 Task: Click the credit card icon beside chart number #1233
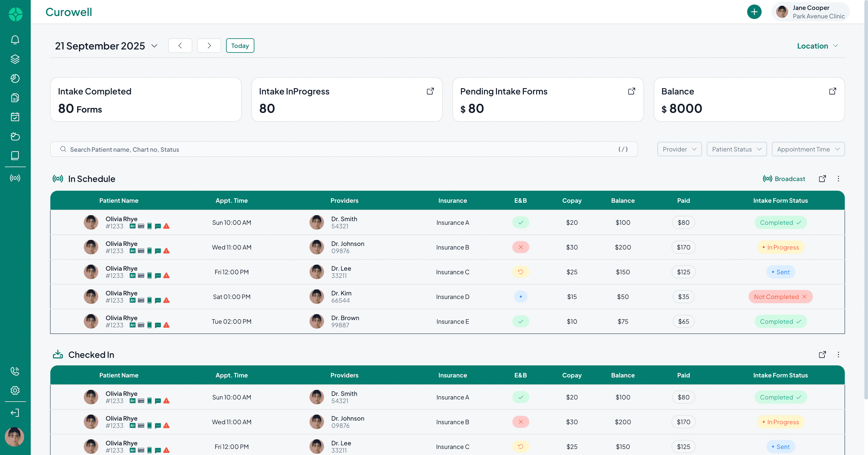141,226
